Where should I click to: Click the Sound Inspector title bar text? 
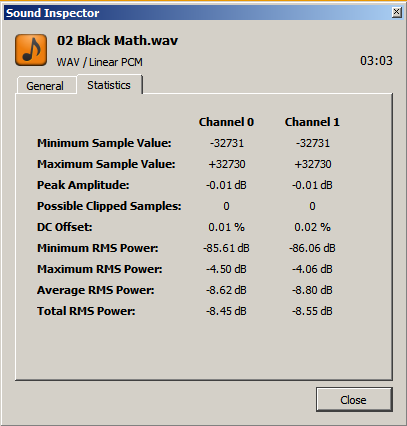53,13
